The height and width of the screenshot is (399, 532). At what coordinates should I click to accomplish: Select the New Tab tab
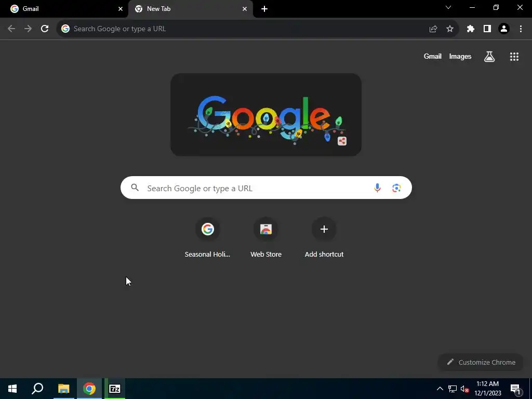(x=190, y=9)
